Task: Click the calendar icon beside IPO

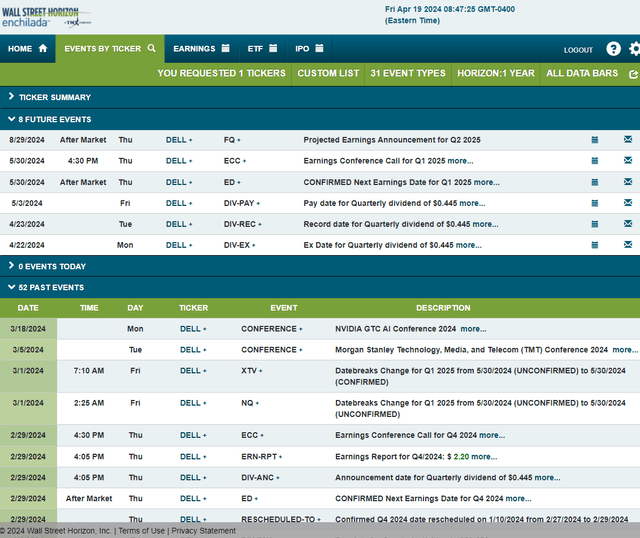Action: pos(320,48)
